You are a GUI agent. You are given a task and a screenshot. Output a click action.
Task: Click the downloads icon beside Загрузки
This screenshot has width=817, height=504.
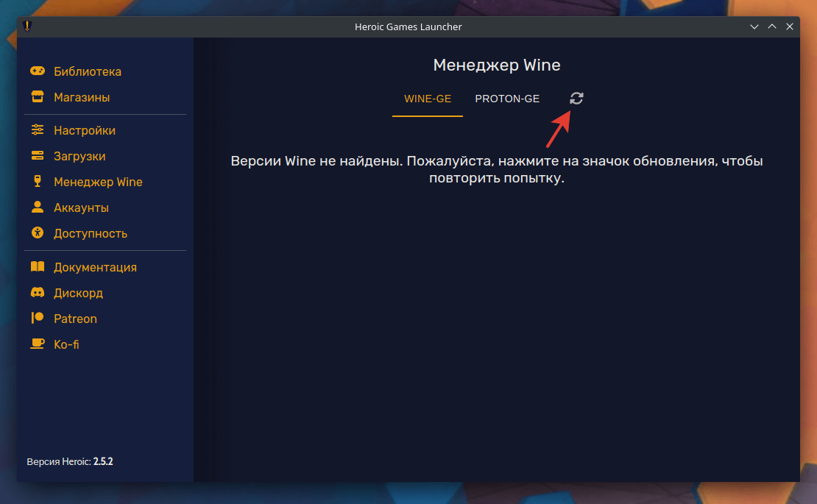click(x=38, y=156)
